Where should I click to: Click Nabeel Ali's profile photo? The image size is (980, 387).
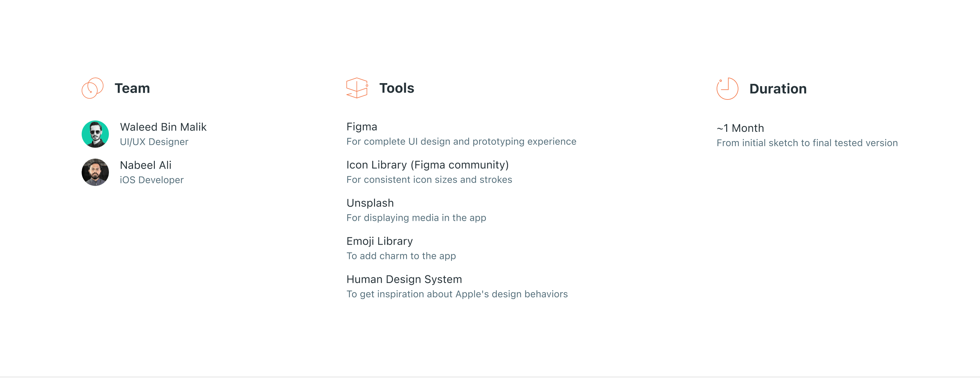click(x=95, y=172)
